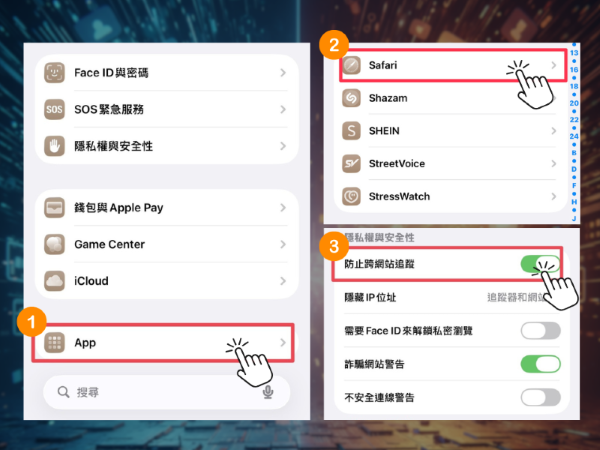
Task: Open the SOS緊急服務 icon
Action: 54,109
